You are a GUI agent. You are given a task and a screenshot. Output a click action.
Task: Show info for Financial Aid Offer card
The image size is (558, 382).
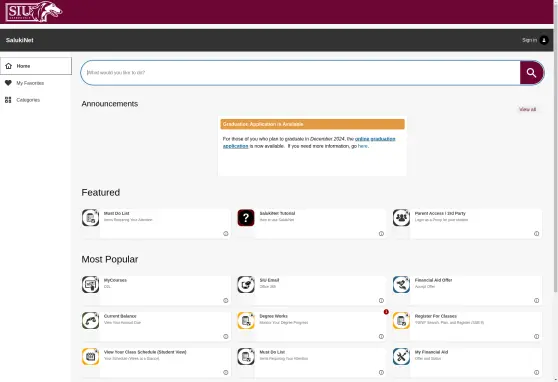536,300
